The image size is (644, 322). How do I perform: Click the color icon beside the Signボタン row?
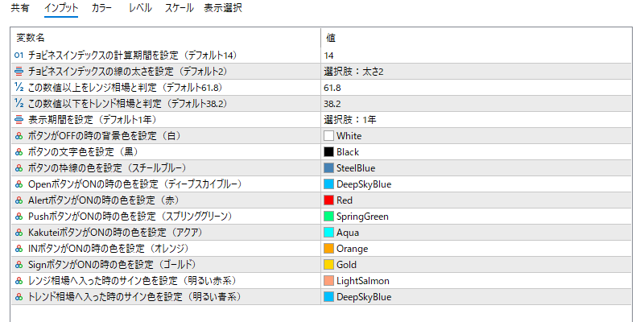pyautogui.click(x=19, y=265)
